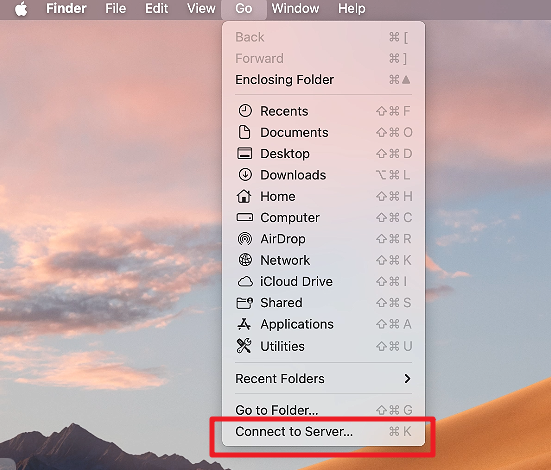Choose the Desktop icon in Go menu
Image resolution: width=551 pixels, height=470 pixels.
click(245, 154)
